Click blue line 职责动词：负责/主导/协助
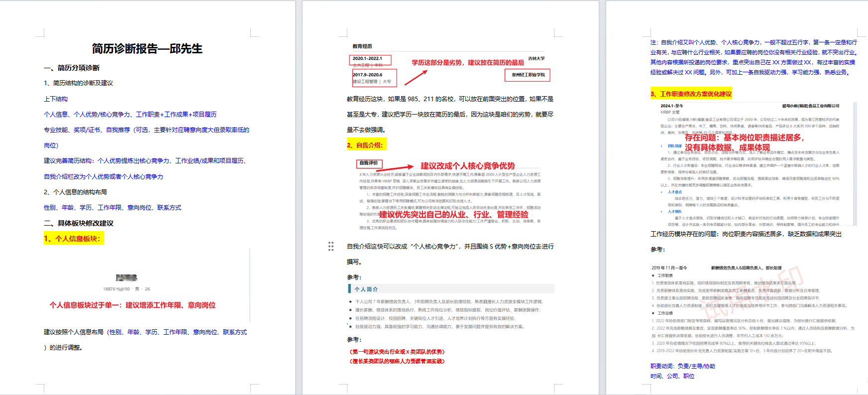This screenshot has height=395, width=868. pos(683,366)
